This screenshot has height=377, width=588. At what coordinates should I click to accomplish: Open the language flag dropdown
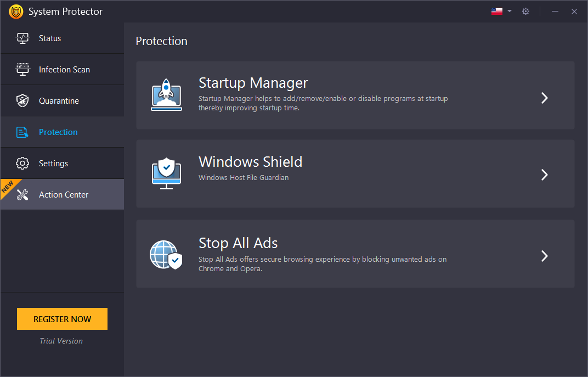496,10
